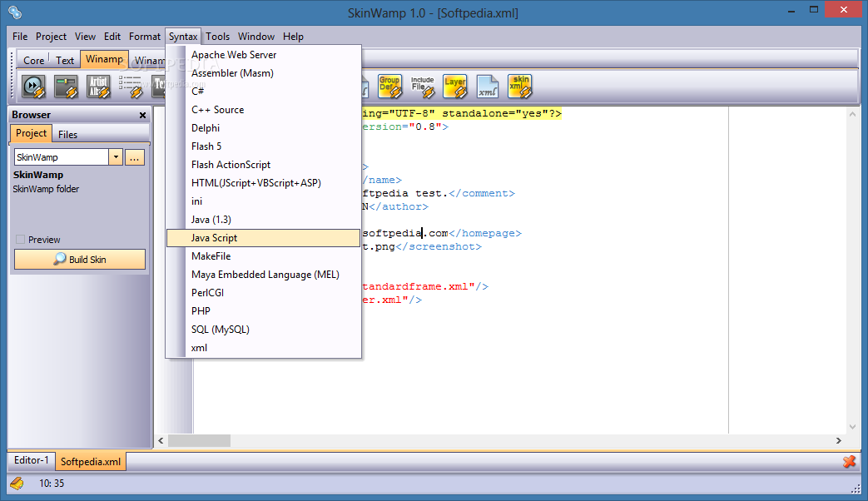Open the Help menu
This screenshot has width=868, height=501.
(293, 37)
